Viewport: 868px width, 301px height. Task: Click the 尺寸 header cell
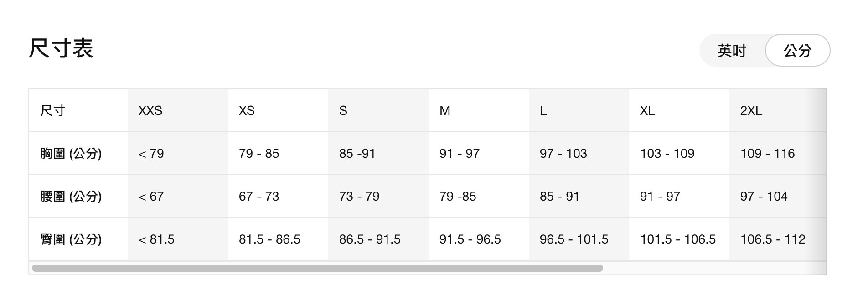pyautogui.click(x=53, y=111)
